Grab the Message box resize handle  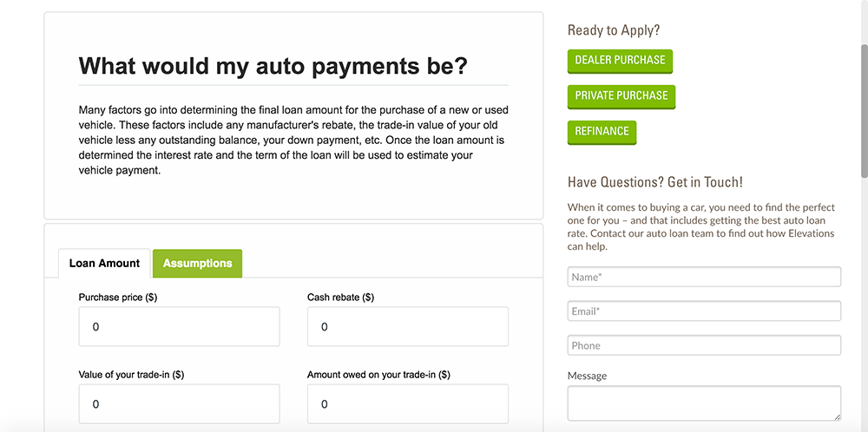pyautogui.click(x=837, y=417)
